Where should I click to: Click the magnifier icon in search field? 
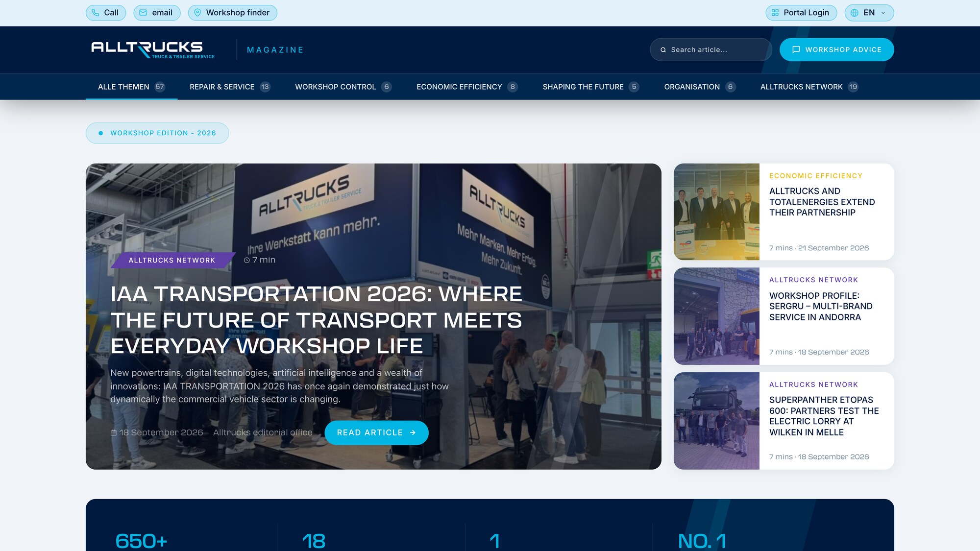tap(663, 50)
